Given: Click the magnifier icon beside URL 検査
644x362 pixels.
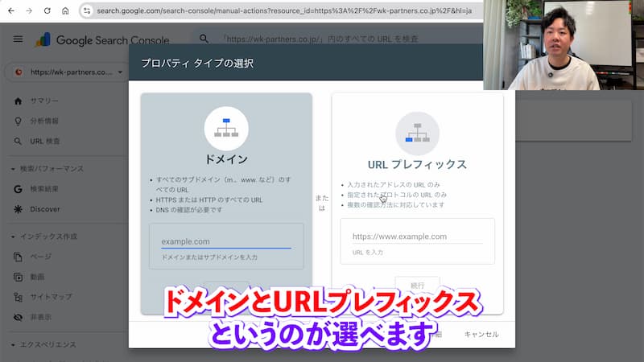Looking at the screenshot, I should (18, 142).
